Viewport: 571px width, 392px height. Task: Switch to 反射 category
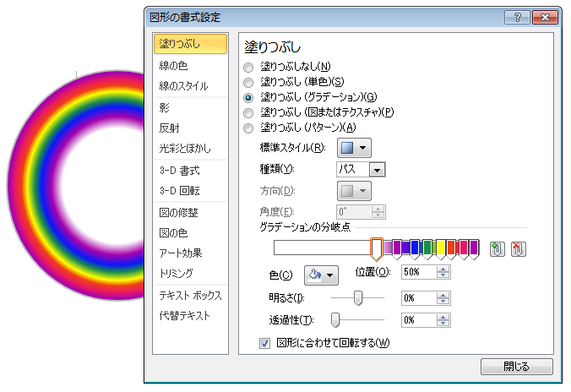click(190, 128)
